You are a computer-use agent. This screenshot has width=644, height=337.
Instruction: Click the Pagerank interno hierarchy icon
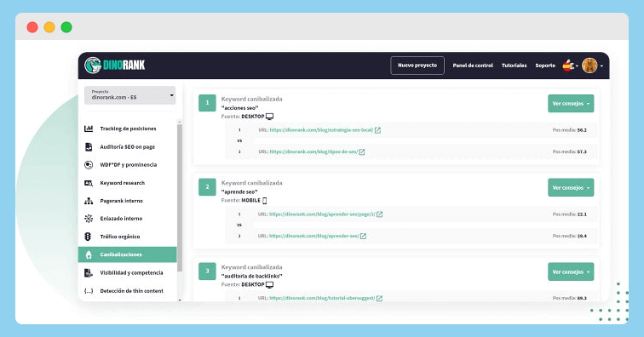pyautogui.click(x=89, y=201)
